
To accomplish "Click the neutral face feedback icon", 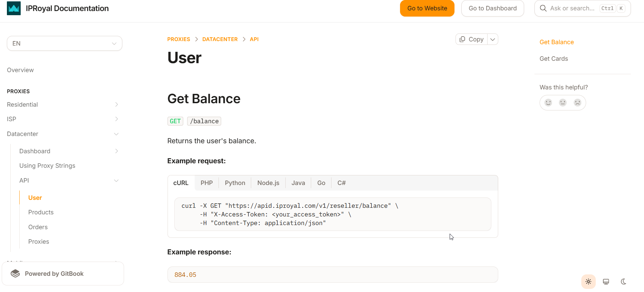I will (563, 103).
